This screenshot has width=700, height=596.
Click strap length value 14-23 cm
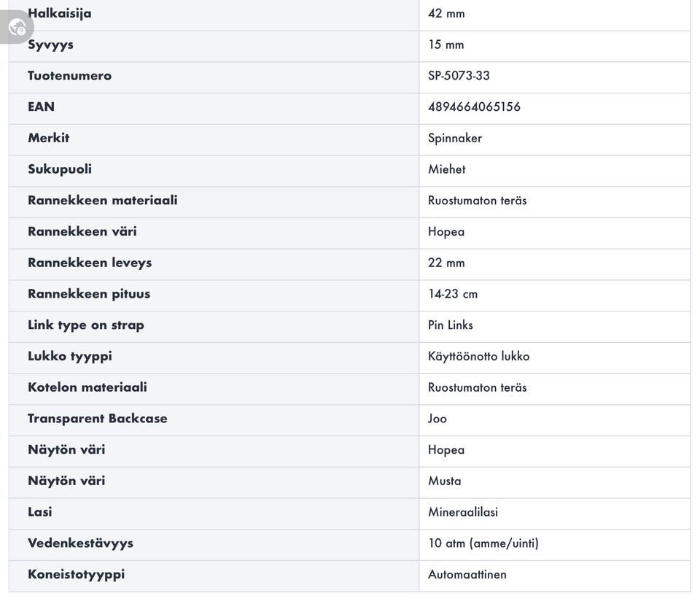(453, 294)
